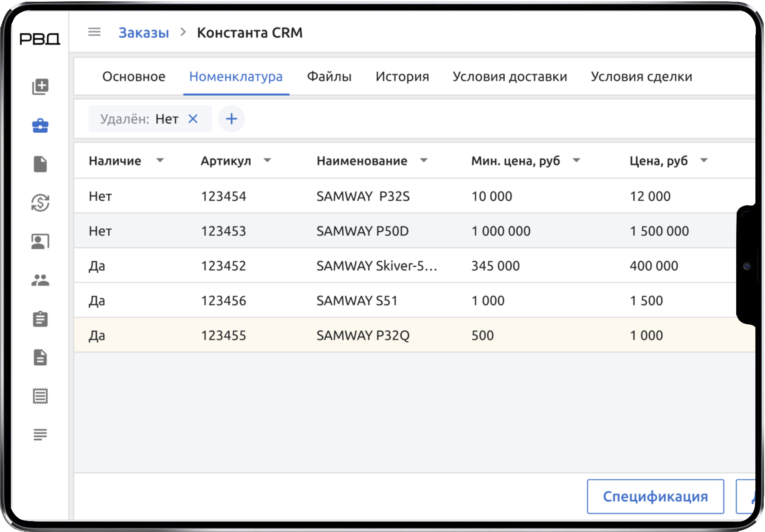Click the currency exchange icon in sidebar

40,202
